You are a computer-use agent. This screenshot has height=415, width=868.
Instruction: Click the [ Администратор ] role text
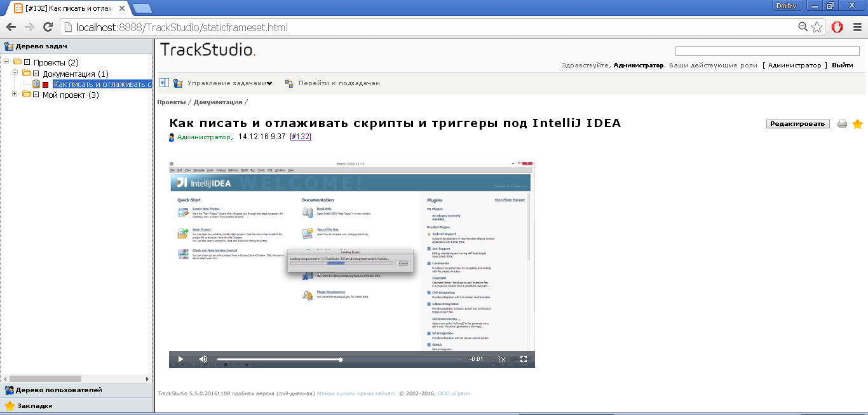click(x=795, y=65)
